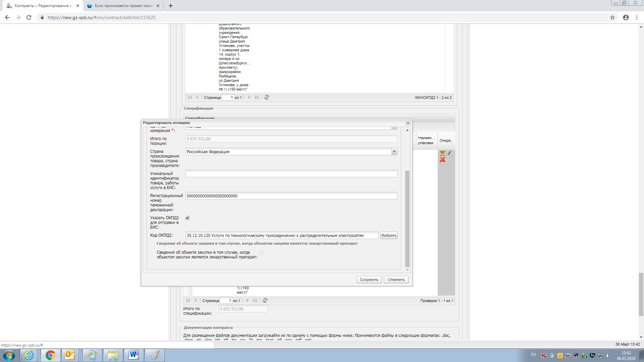Refresh the ККН/ОКПД2 grid

[x=267, y=98]
